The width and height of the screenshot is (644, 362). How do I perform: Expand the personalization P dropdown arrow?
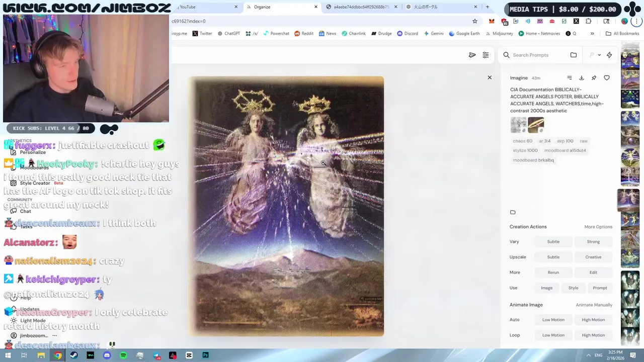[x=599, y=55]
